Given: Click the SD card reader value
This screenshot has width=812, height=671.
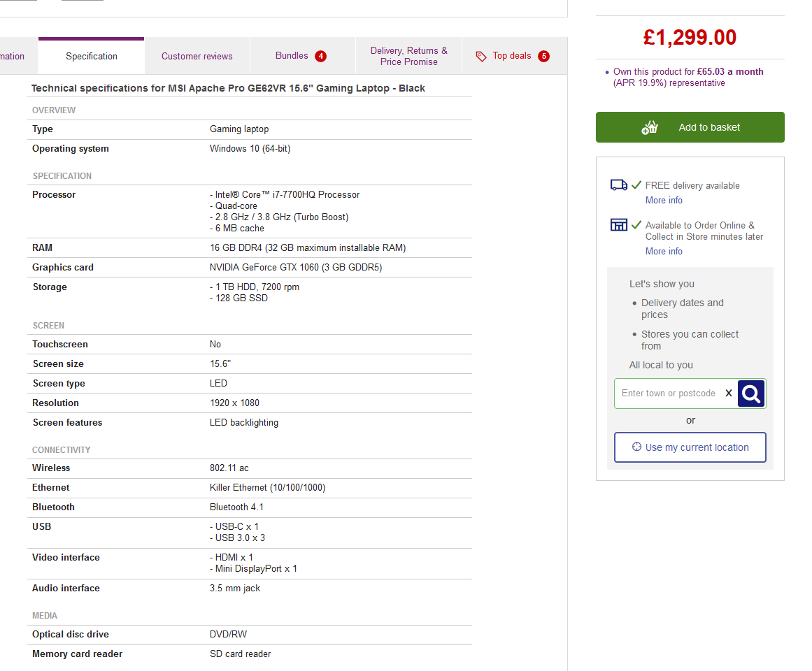Looking at the screenshot, I should (241, 654).
